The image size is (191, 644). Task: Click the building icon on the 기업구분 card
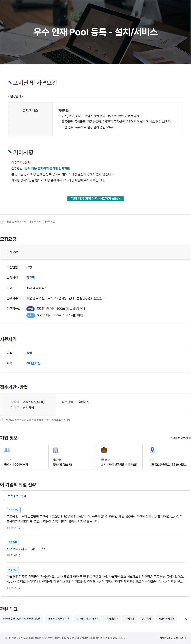(56, 450)
